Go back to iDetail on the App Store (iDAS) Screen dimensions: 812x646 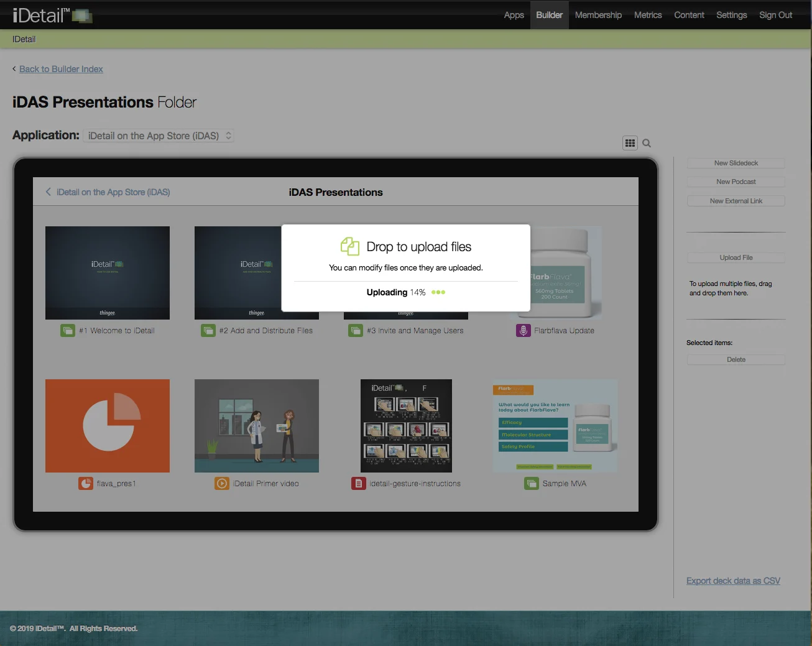[x=113, y=192]
